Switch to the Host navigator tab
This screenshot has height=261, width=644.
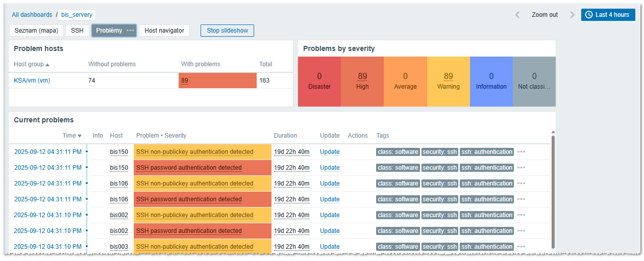pos(164,31)
